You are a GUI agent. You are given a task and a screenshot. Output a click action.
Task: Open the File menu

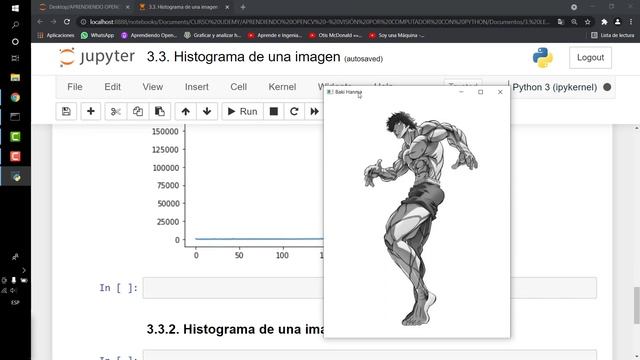[x=75, y=87]
